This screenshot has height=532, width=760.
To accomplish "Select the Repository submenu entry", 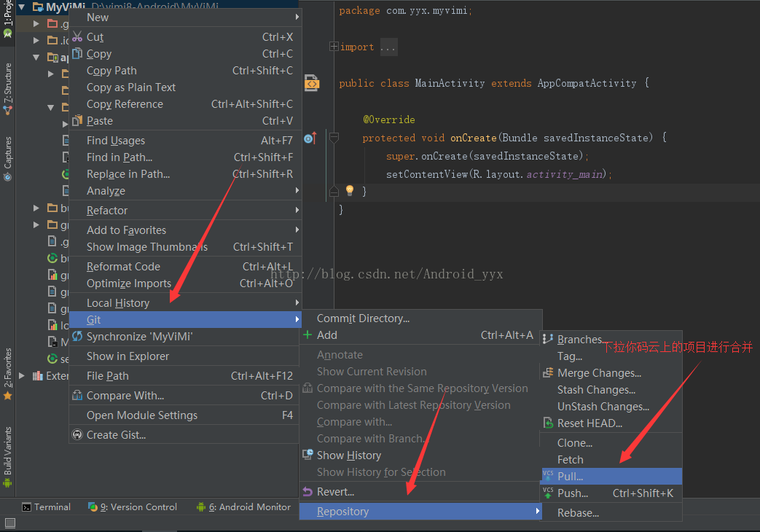I will pyautogui.click(x=420, y=511).
